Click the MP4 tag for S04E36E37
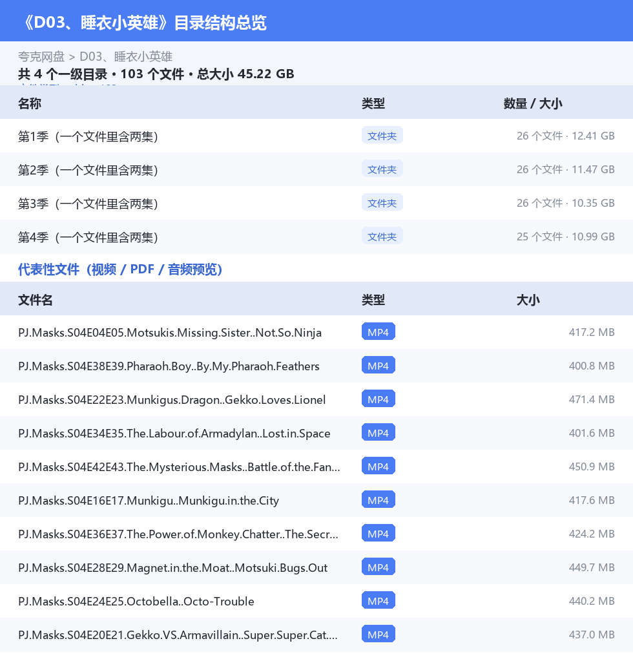This screenshot has height=672, width=633. pyautogui.click(x=378, y=534)
